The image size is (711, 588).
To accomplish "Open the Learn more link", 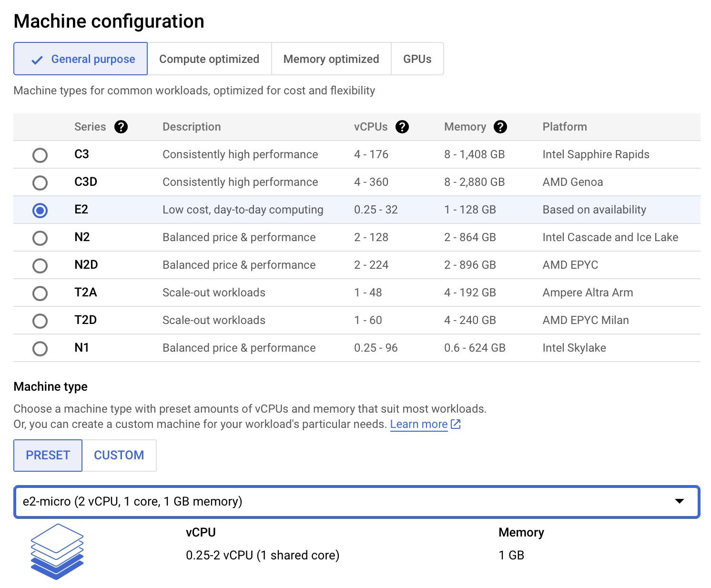I will click(x=418, y=424).
